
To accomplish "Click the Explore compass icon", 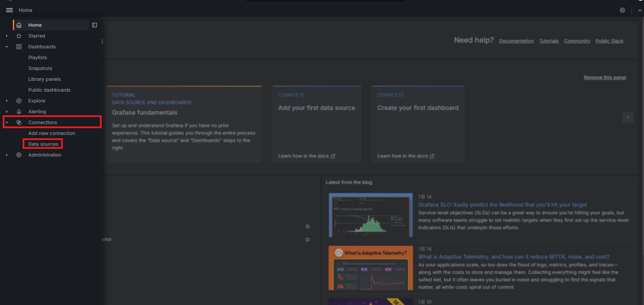I will tap(19, 101).
